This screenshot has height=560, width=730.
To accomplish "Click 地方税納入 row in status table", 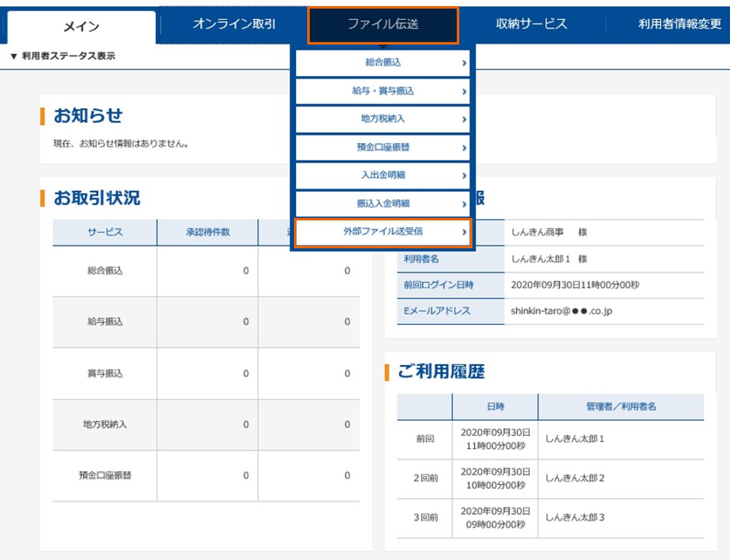I will (x=206, y=425).
